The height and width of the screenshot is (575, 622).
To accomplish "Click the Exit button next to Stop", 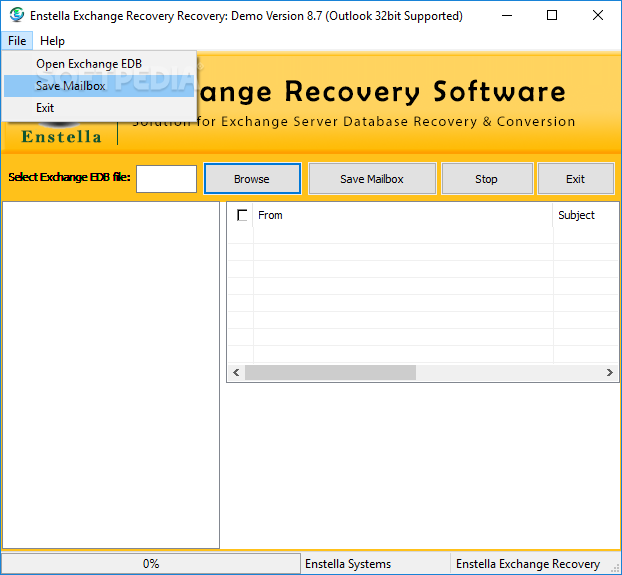I will tap(576, 179).
